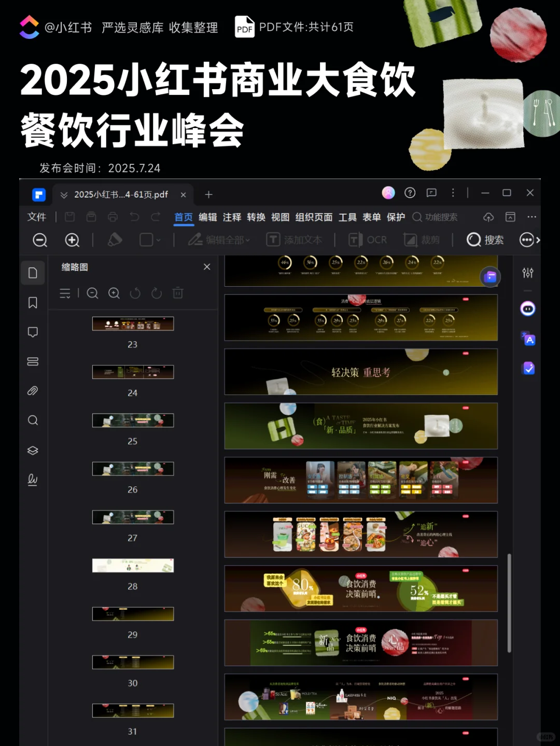The image size is (560, 746).
Task: Open the 组织页面 tab
Action: (313, 217)
